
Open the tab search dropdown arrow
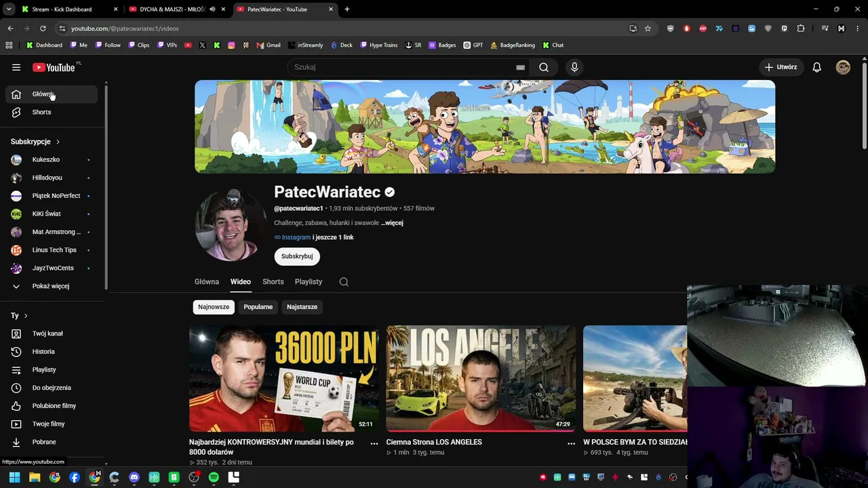(9, 9)
